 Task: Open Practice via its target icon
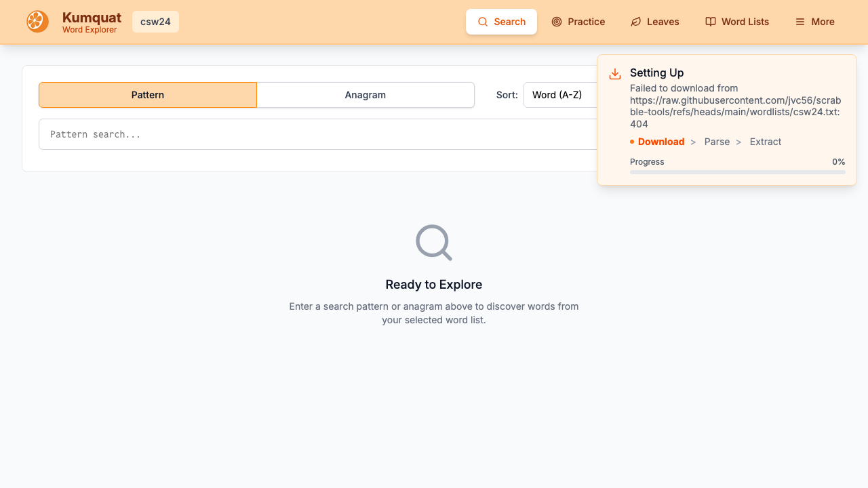pyautogui.click(x=557, y=22)
